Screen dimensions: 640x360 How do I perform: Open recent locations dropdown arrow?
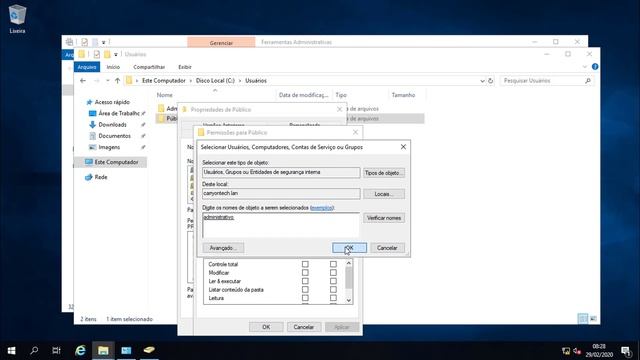point(107,81)
